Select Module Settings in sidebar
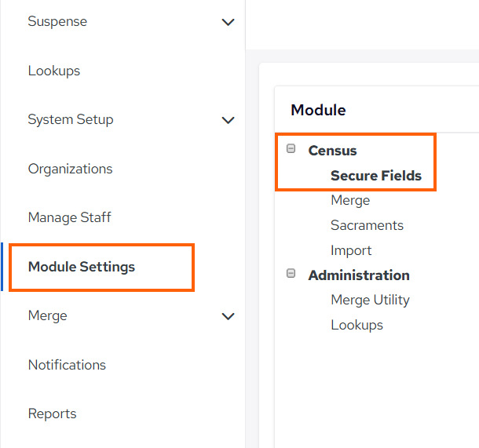Image resolution: width=479 pixels, height=448 pixels. 82,267
